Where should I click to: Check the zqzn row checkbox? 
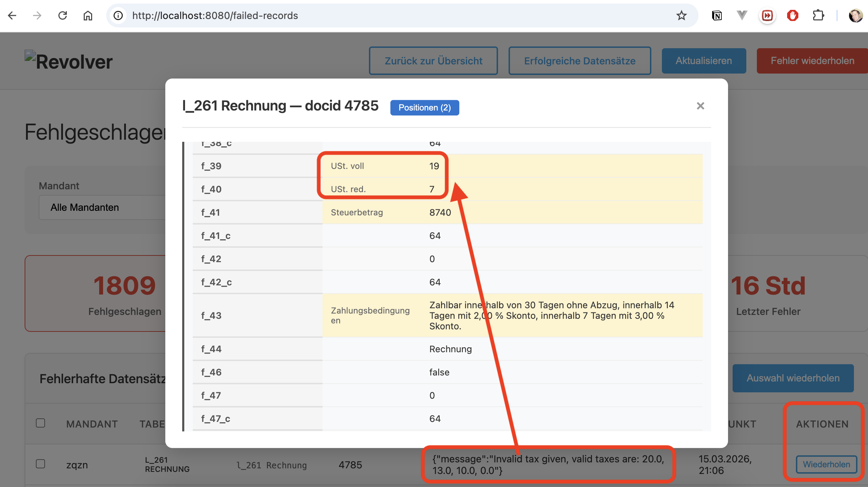[x=40, y=464]
